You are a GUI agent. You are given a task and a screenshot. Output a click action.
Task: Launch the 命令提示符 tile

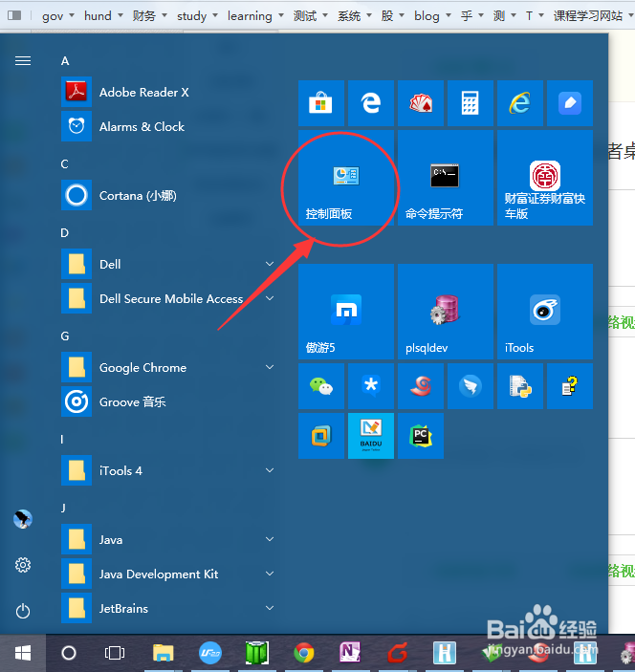click(x=446, y=178)
